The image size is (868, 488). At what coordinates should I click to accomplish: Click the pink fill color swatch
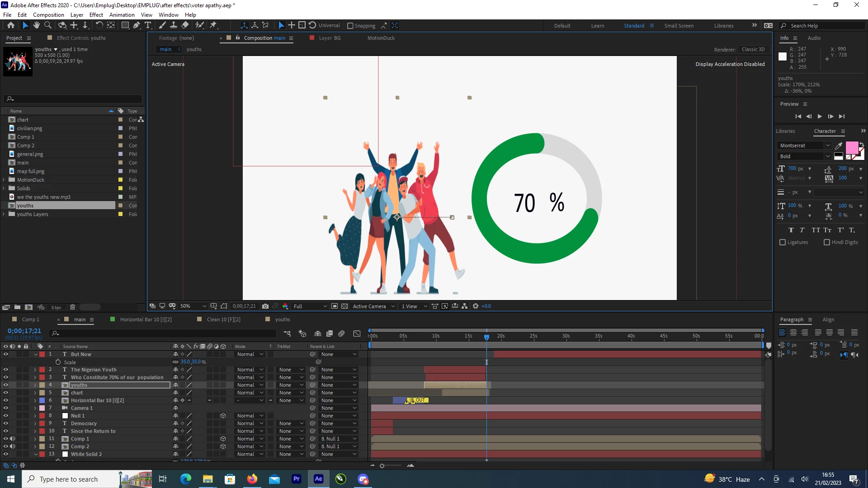pos(852,147)
